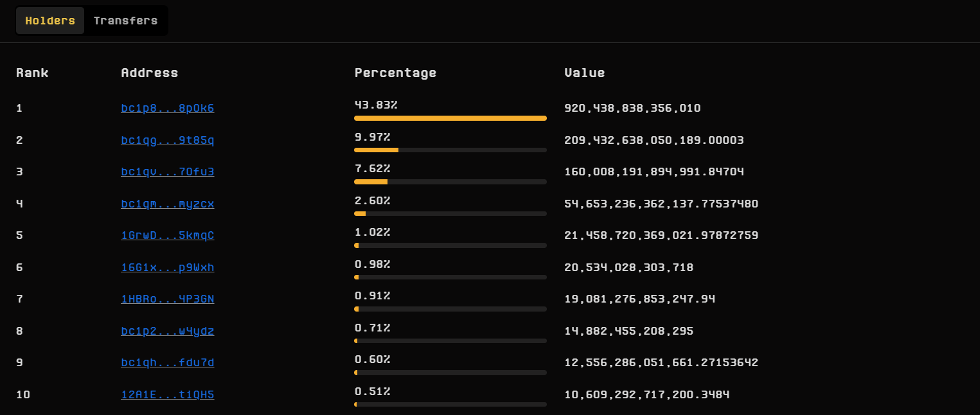Click the 7.62% percentage bar

tap(450, 182)
